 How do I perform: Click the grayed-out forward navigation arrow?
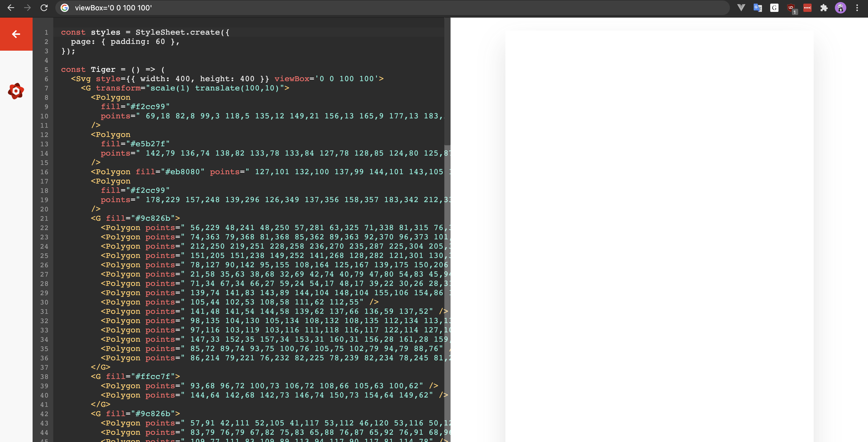coord(28,7)
